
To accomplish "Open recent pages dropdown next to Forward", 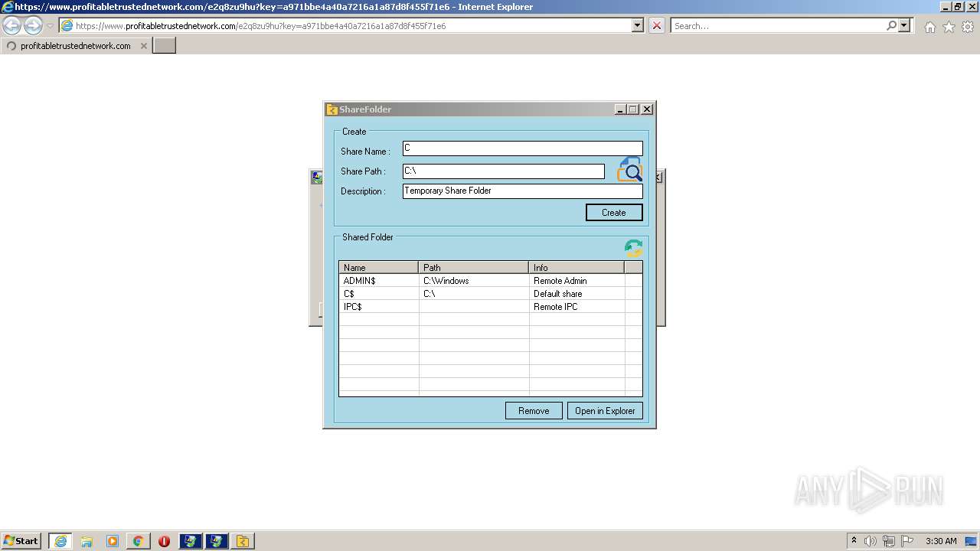I will click(50, 25).
